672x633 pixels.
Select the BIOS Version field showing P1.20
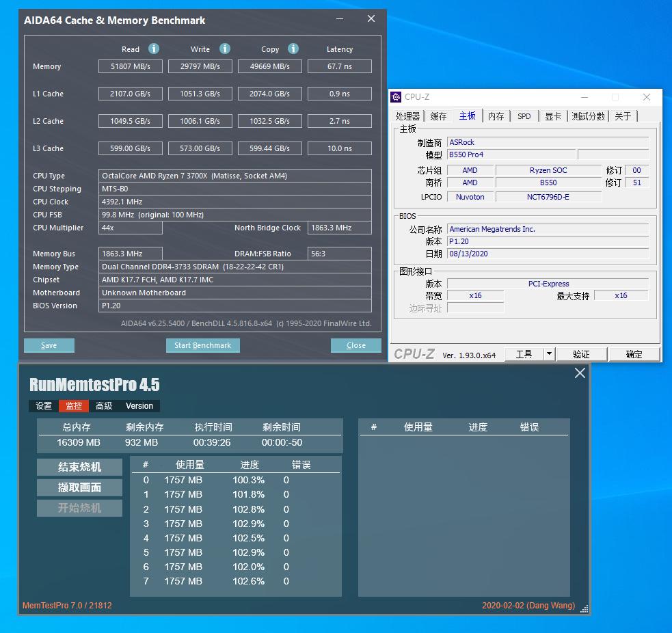[x=236, y=306]
